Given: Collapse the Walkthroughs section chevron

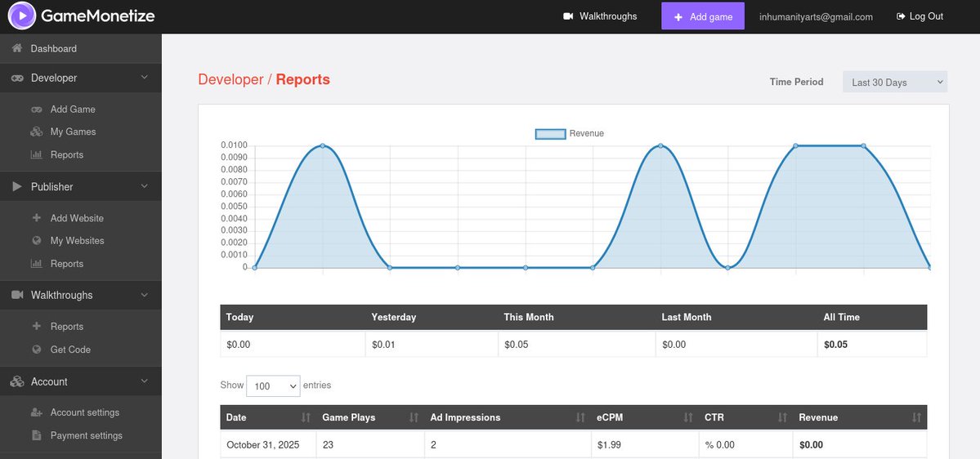Looking at the screenshot, I should [x=145, y=295].
